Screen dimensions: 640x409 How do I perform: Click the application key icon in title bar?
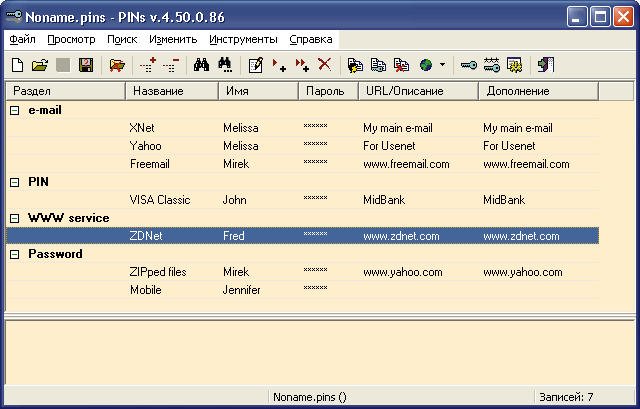(14, 17)
